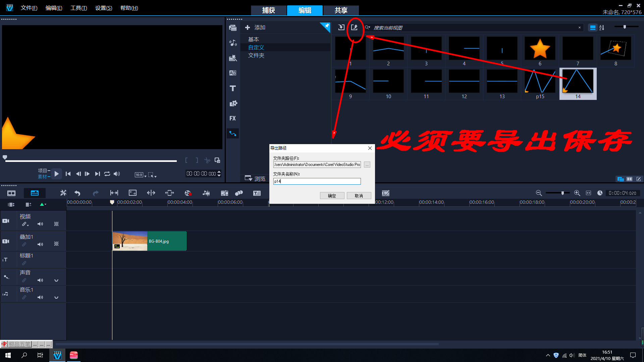
Task: Click the export/share icon in media library
Action: pyautogui.click(x=354, y=27)
